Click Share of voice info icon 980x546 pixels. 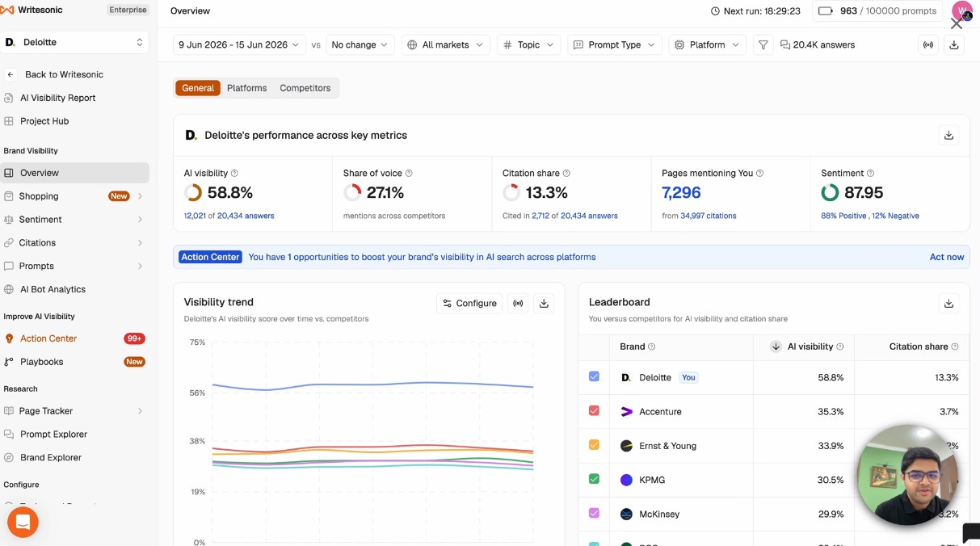coord(409,174)
